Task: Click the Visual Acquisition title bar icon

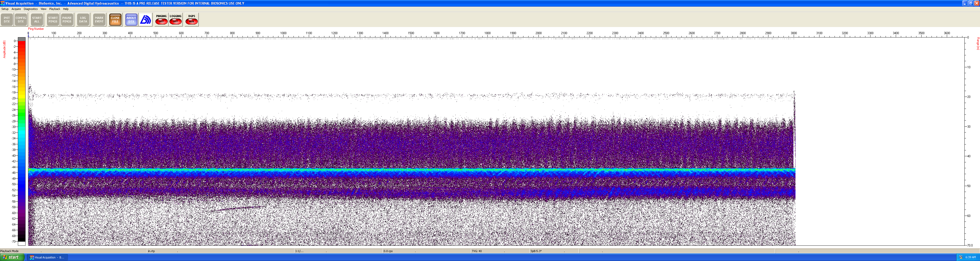Action: pyautogui.click(x=3, y=3)
